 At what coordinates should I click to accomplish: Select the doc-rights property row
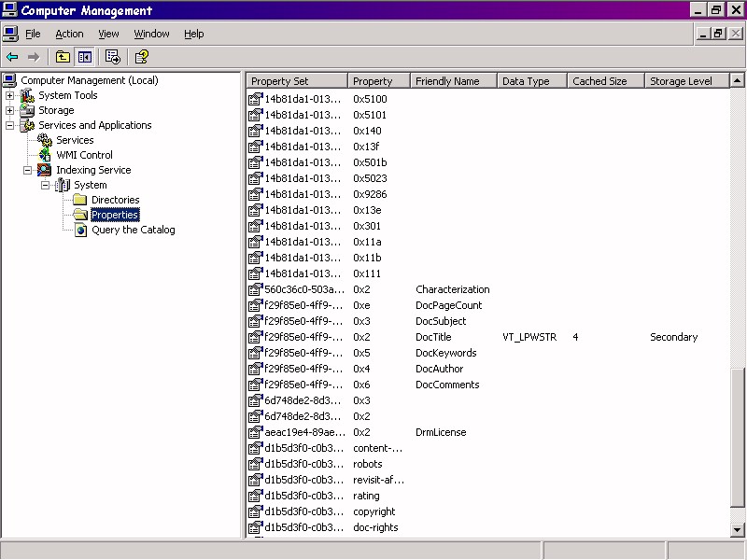tap(488, 527)
